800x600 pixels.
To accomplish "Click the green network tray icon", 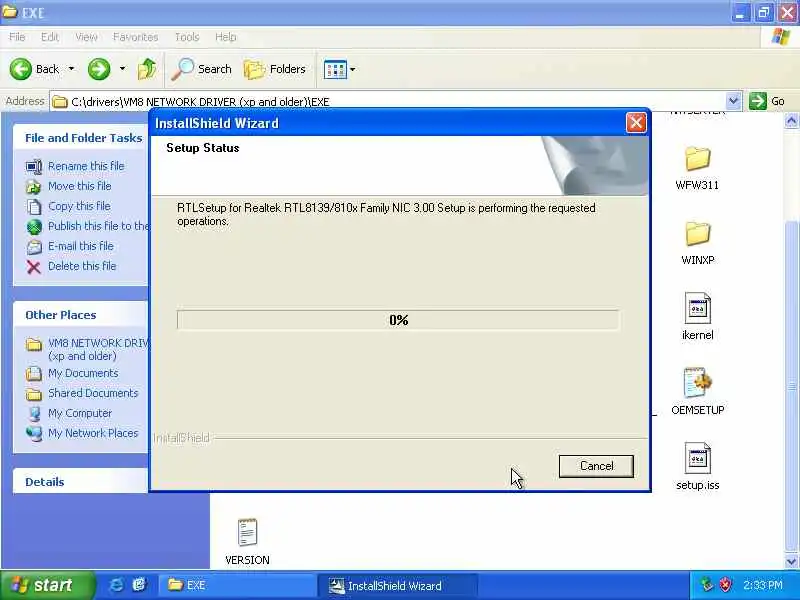I will coord(707,585).
